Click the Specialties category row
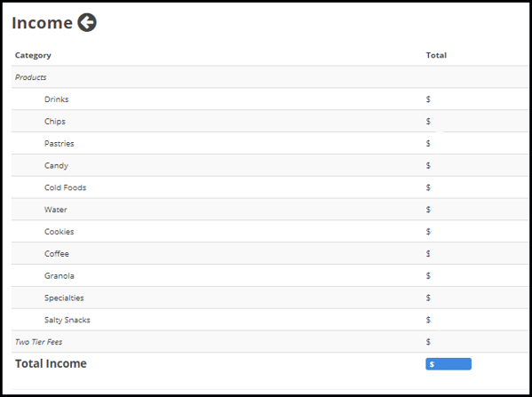This screenshot has height=397, width=532. pyautogui.click(x=270, y=298)
